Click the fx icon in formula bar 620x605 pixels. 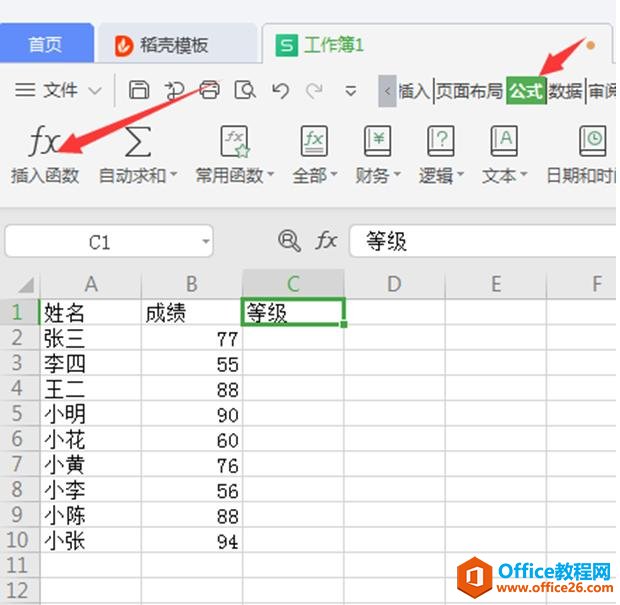click(x=326, y=240)
